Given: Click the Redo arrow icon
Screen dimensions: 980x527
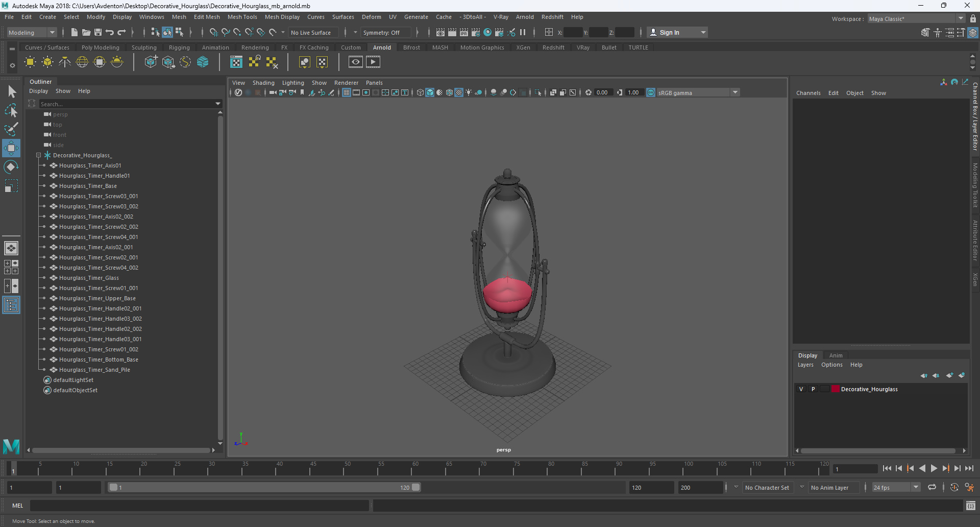Looking at the screenshot, I should pos(121,32).
